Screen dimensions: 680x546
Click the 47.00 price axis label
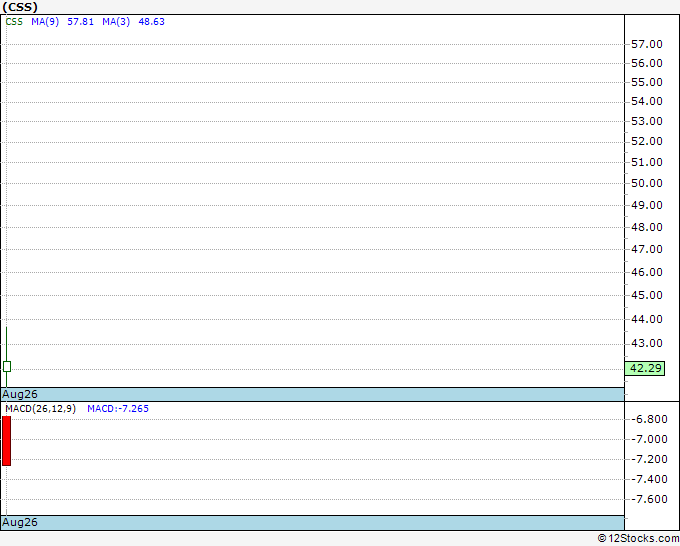647,249
